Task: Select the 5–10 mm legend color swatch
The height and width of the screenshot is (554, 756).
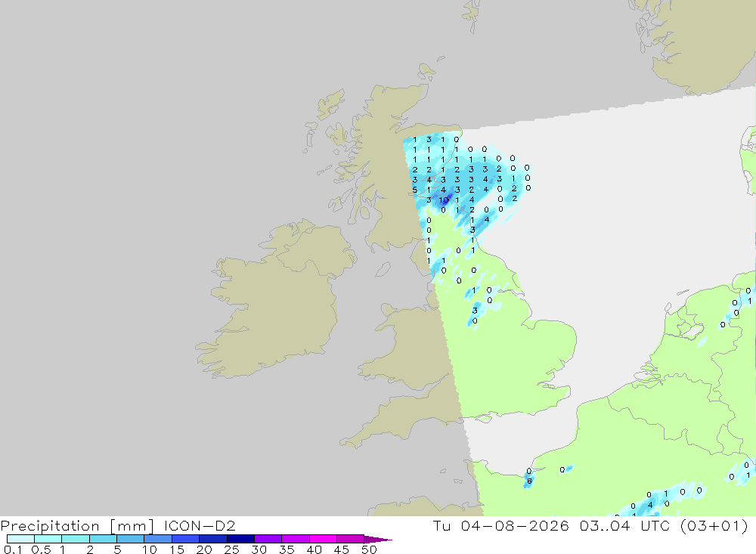Action: coord(131,539)
